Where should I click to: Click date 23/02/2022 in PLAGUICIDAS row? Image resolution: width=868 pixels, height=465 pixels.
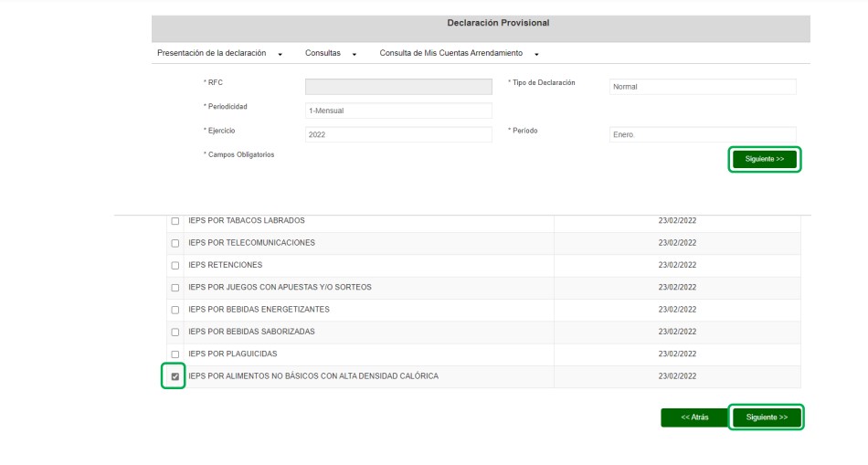click(x=677, y=354)
